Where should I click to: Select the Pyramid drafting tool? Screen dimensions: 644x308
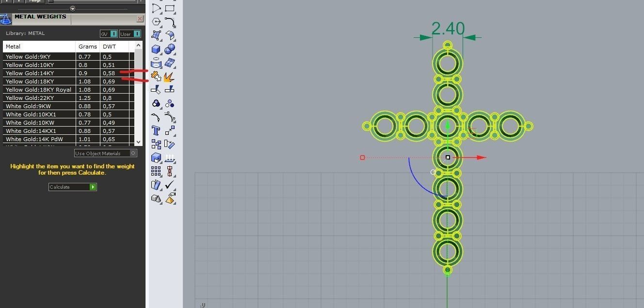coord(170,198)
